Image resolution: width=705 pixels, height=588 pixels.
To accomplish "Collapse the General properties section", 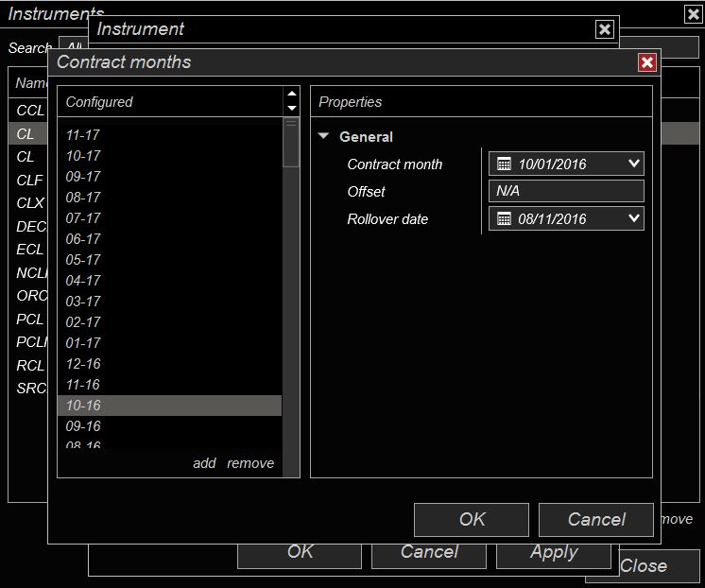I will 324,136.
